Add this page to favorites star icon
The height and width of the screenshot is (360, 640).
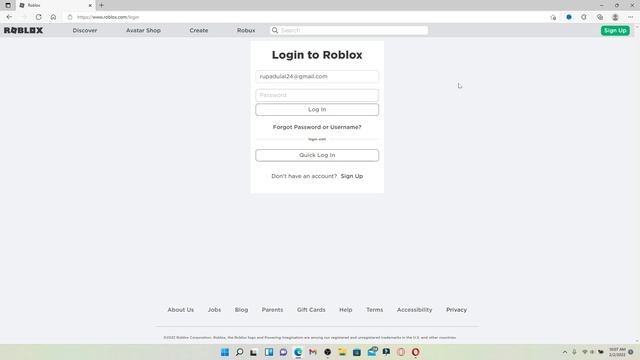tap(553, 17)
